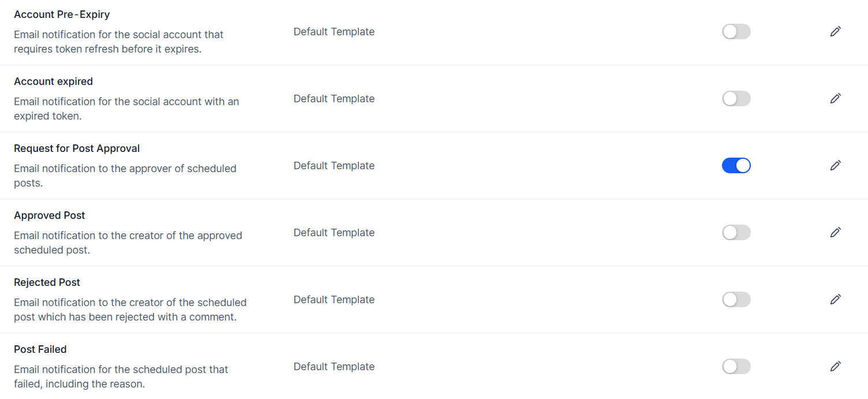Image resolution: width=868 pixels, height=399 pixels.
Task: Click the Request for Post Approval heading
Action: (x=77, y=148)
